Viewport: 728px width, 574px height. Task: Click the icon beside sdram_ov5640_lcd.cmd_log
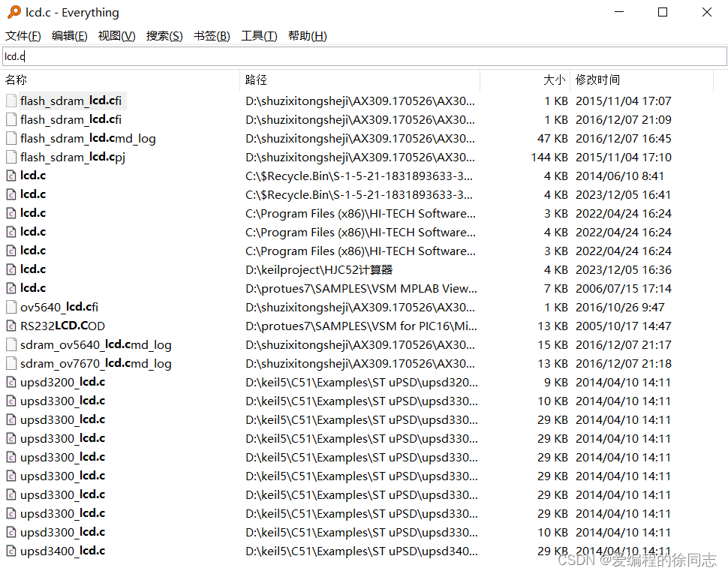pos(11,344)
